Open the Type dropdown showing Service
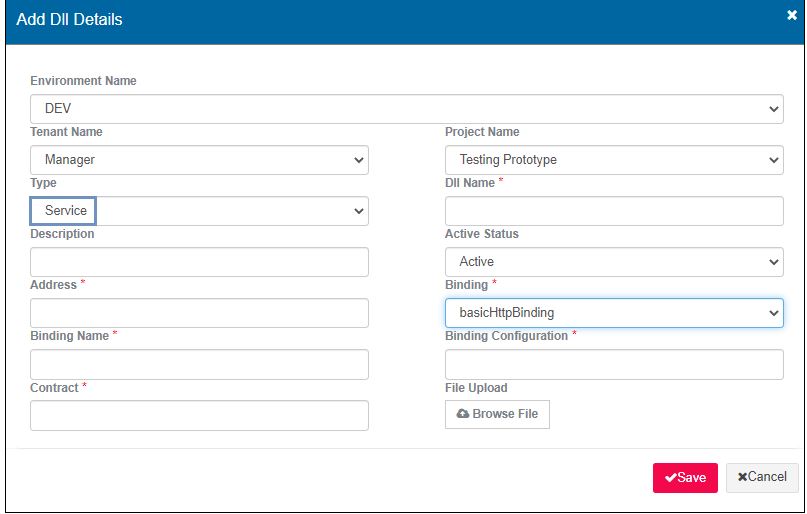807x514 pixels. coord(199,211)
